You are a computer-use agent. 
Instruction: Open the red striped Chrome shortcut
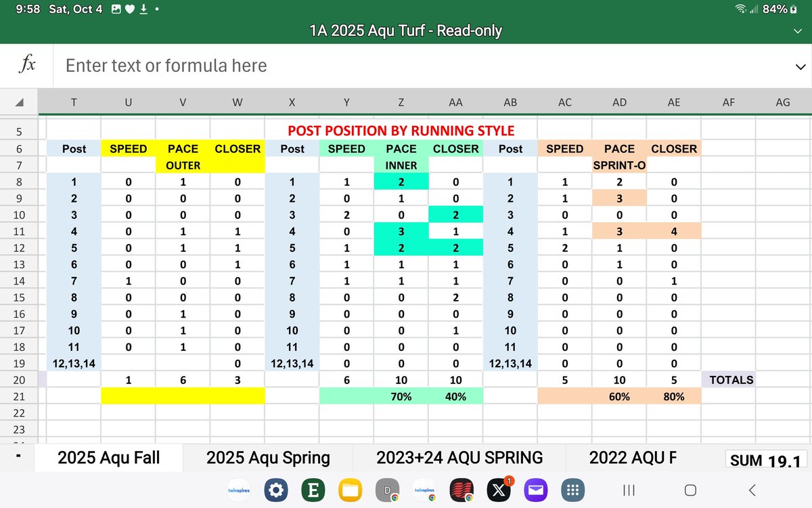pos(461,490)
